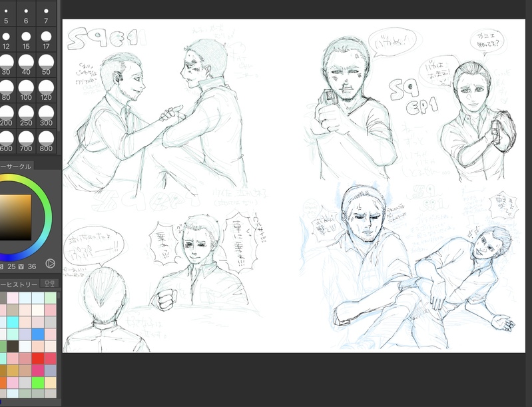
Task: Pick the pale yellow cream swatch
Action: click(50, 382)
